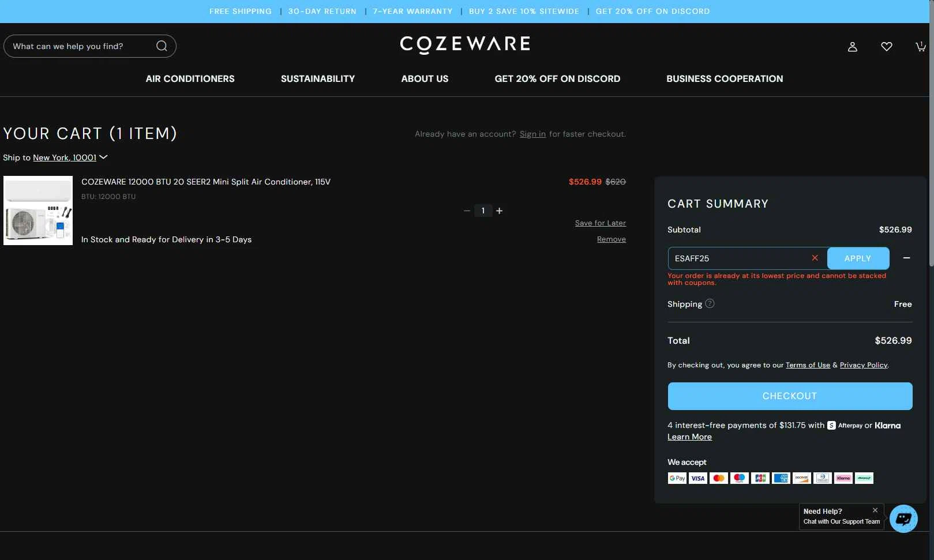Click the Subtotal amount $526.99
The image size is (934, 560).
tap(895, 230)
